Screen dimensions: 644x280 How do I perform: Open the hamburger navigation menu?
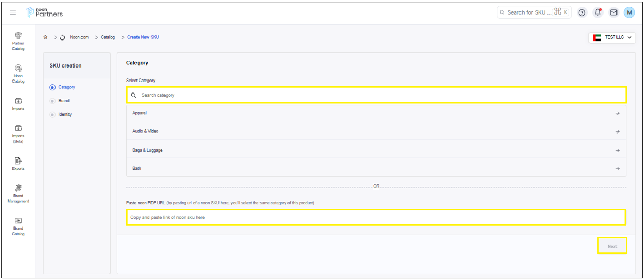13,12
